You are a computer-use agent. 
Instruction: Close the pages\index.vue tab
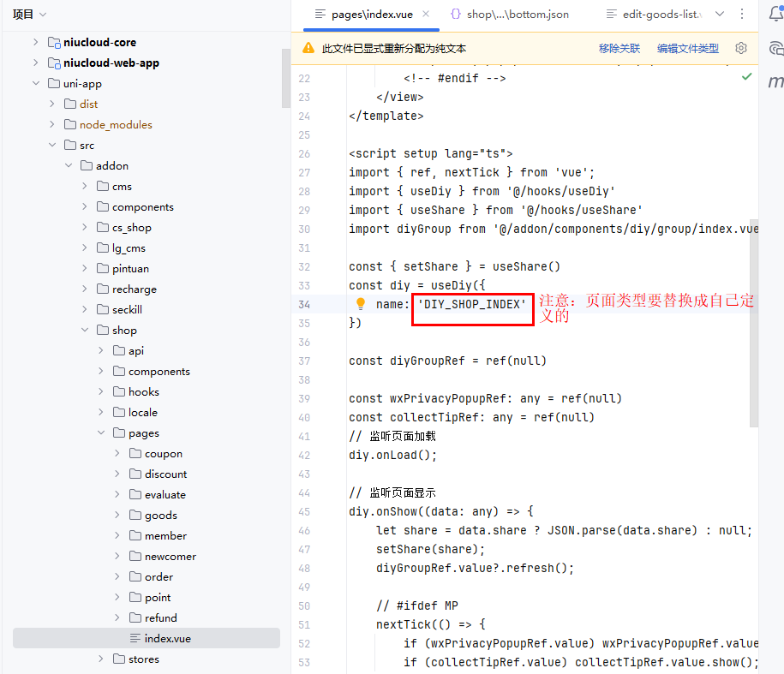pos(424,14)
